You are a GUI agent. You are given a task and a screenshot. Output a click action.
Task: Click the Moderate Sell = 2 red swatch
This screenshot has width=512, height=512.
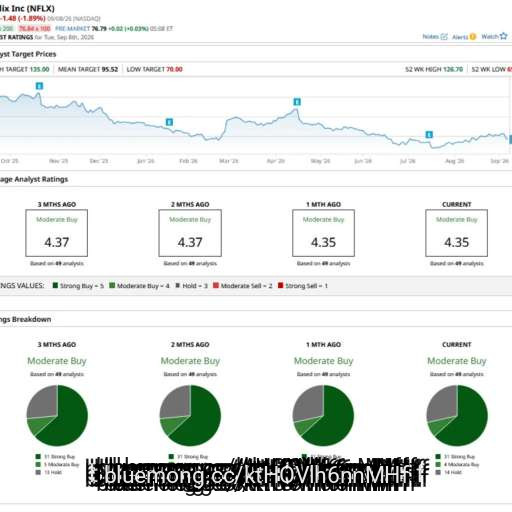(216, 285)
